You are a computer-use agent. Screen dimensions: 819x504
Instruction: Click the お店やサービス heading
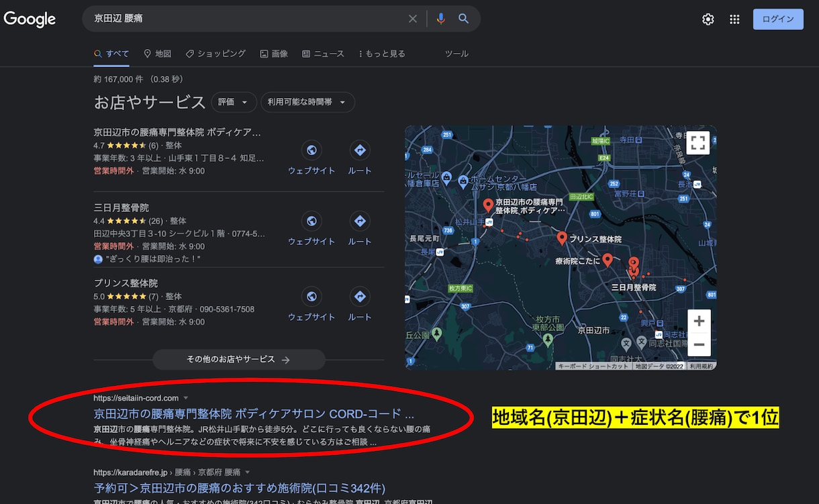150,102
